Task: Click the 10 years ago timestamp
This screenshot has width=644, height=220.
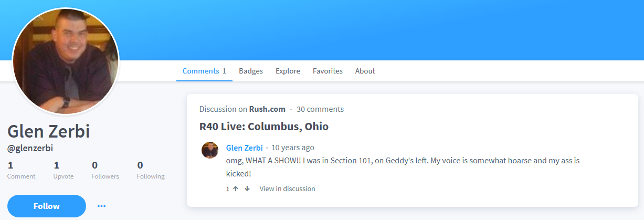Action: 293,148
